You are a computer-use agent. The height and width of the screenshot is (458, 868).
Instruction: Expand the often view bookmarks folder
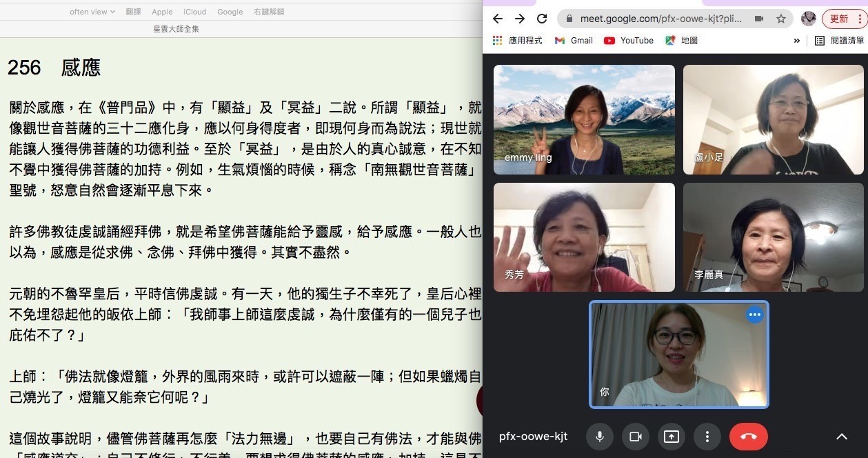(x=92, y=12)
